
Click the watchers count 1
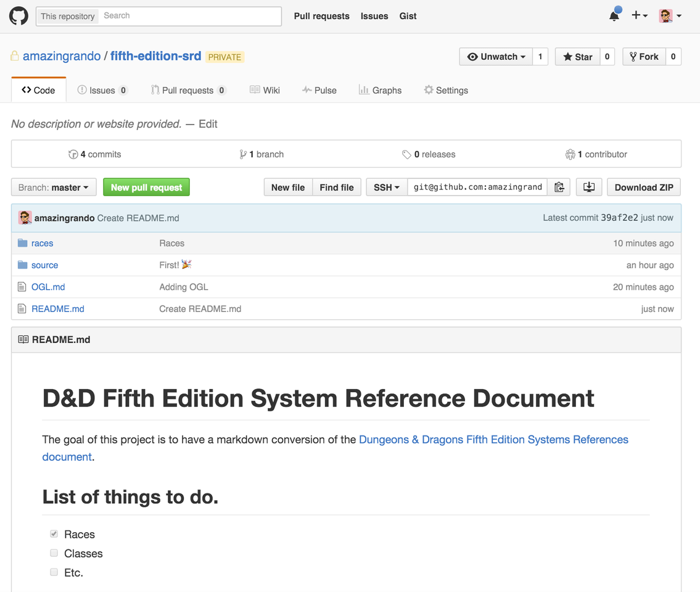[x=540, y=57]
